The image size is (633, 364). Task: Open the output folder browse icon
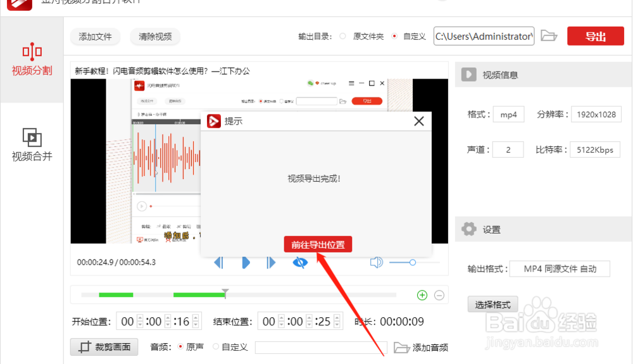point(549,36)
